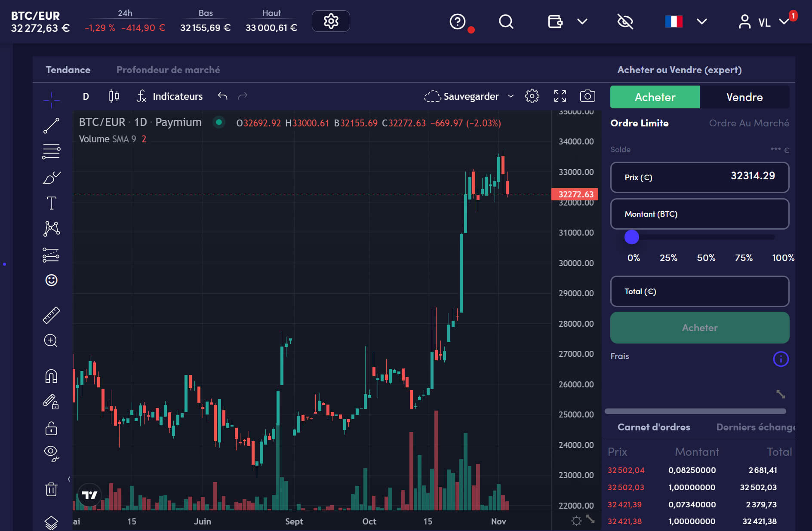Enter fullscreen chart mode
Viewport: 812px width, 531px height.
click(x=560, y=96)
